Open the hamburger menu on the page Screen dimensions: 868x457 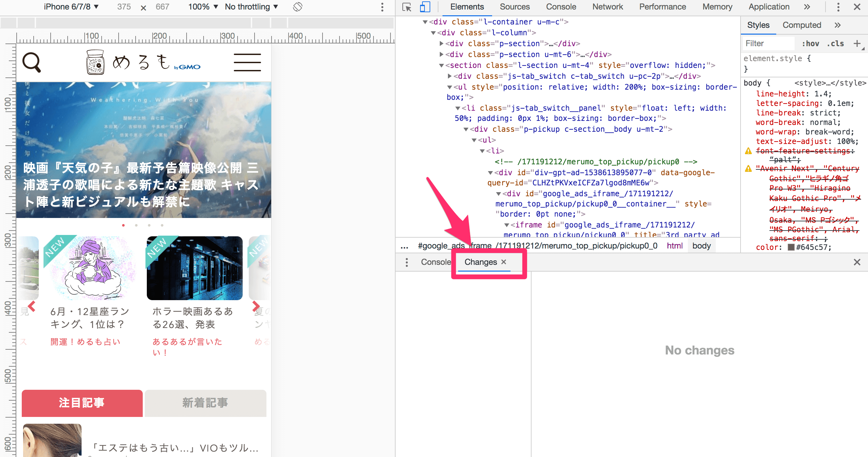click(x=247, y=62)
